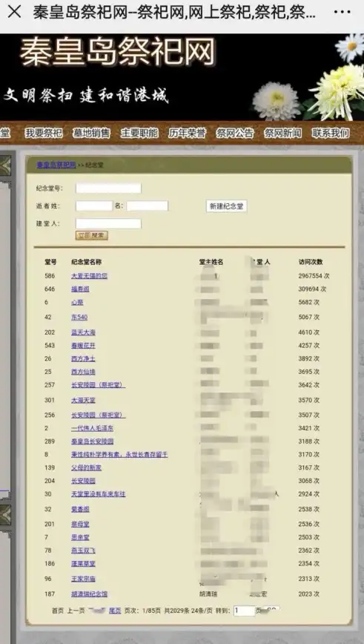
Task: Open memorial hall number 586 link
Action: coord(90,276)
